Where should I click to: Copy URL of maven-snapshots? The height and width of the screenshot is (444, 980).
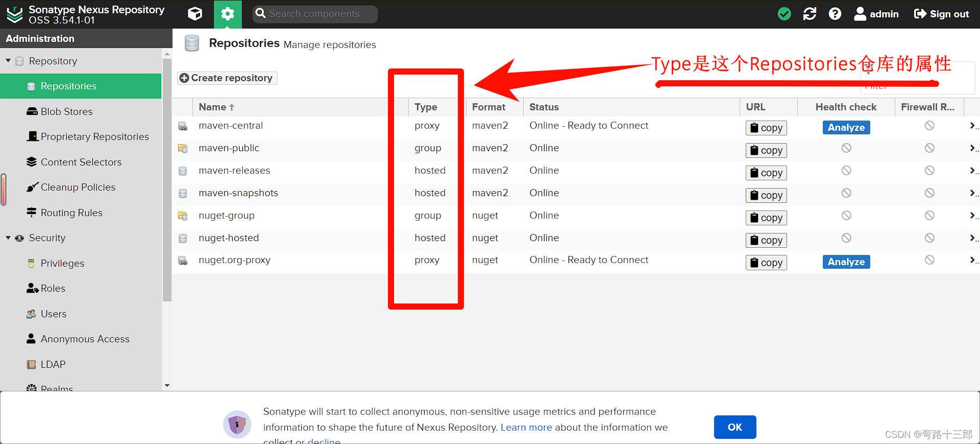(766, 195)
